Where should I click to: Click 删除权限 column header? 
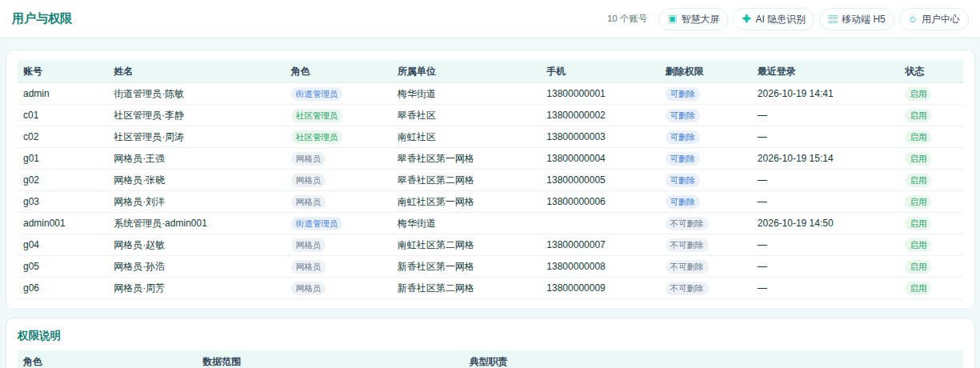[x=684, y=72]
